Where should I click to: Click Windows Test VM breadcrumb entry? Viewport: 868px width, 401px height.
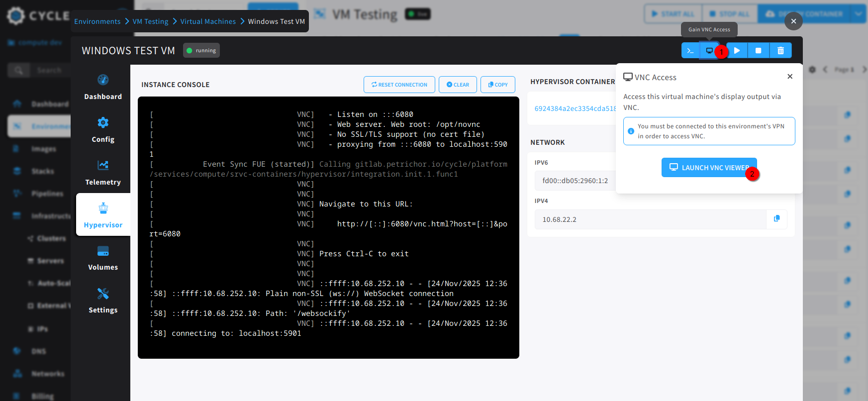277,21
